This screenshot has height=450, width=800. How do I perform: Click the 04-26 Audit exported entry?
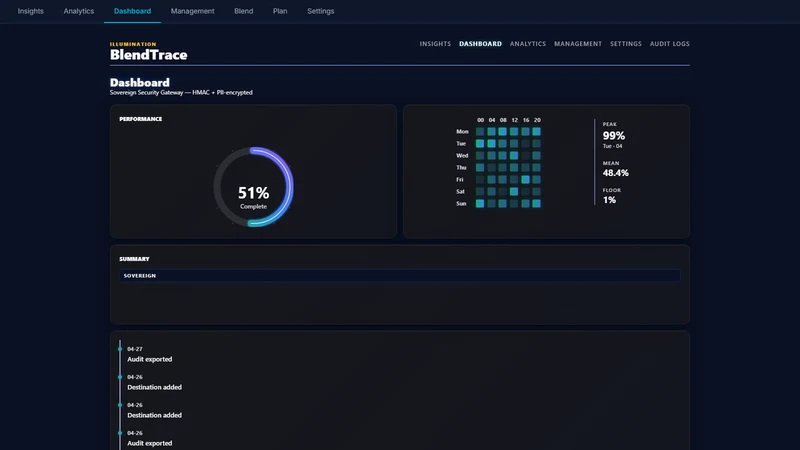(149, 439)
